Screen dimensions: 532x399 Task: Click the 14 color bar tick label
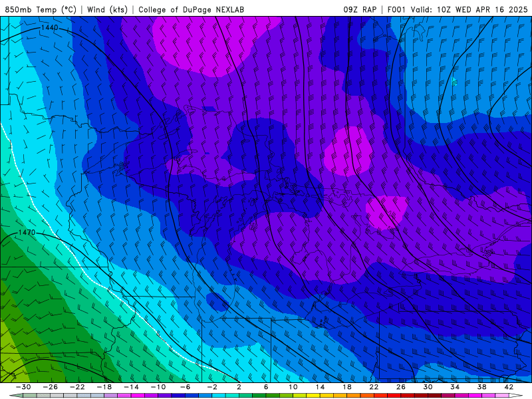tap(320, 387)
